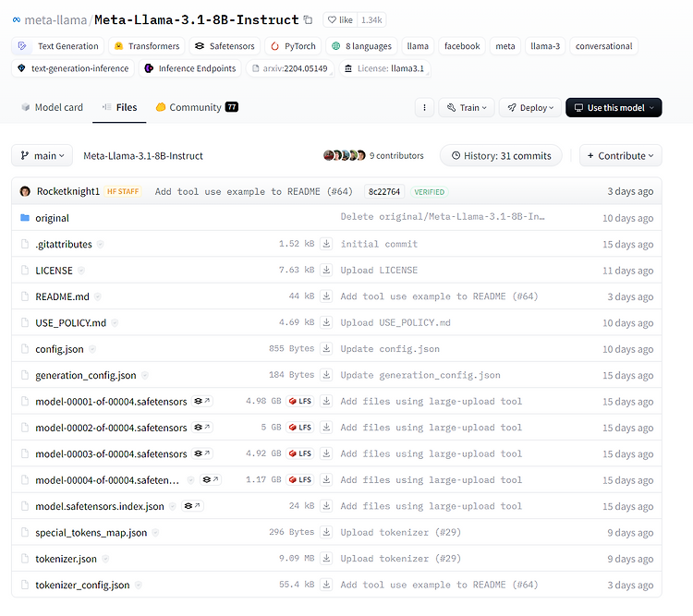Filter by the Transformers tag
Screen dimensions: 693x616
[x=147, y=46]
